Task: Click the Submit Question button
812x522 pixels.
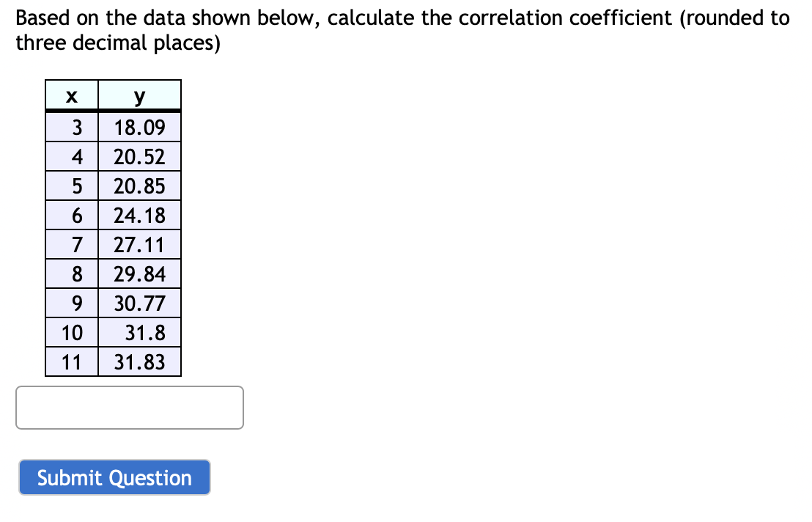Action: (114, 477)
